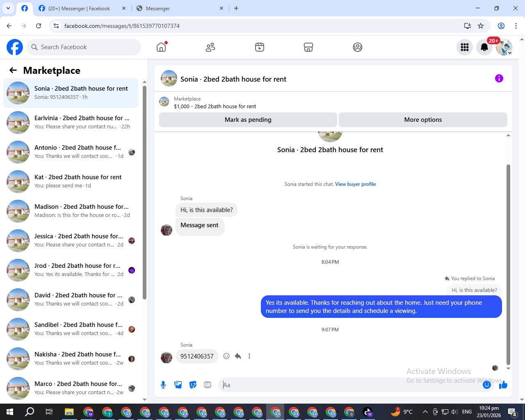Open the Marco conversation

click(71, 388)
